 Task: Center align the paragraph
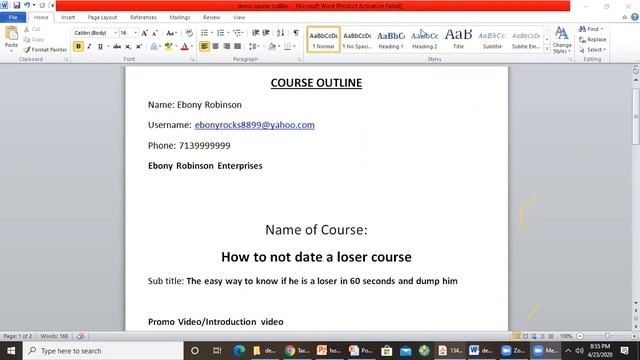pyautogui.click(x=216, y=47)
